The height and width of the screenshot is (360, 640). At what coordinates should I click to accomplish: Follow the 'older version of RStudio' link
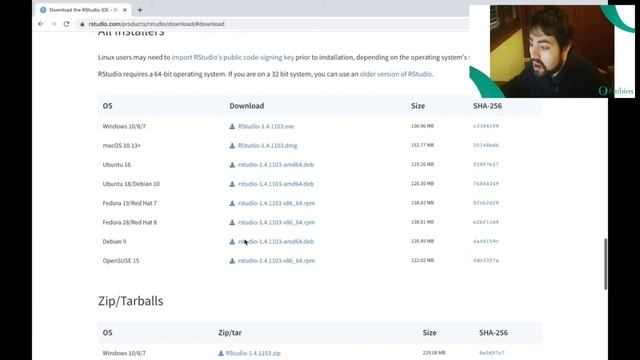[x=396, y=74]
